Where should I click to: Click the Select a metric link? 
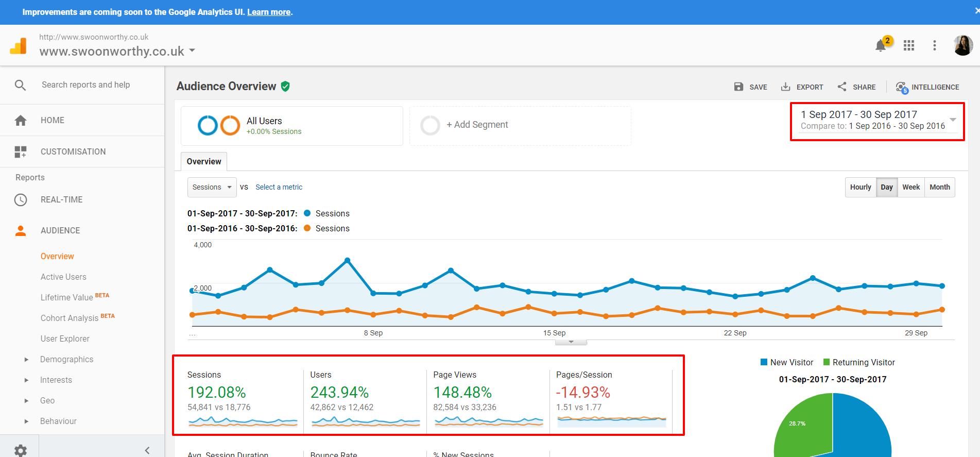tap(279, 187)
